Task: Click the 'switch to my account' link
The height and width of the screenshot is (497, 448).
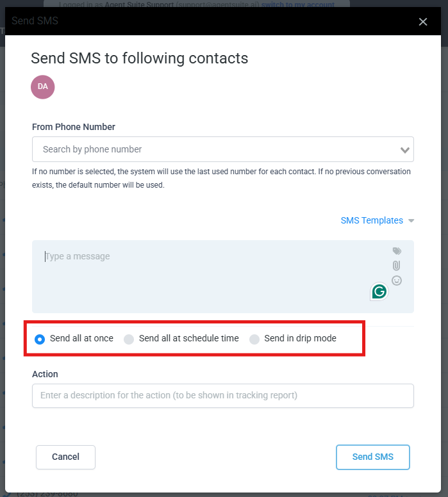Action: [297, 4]
